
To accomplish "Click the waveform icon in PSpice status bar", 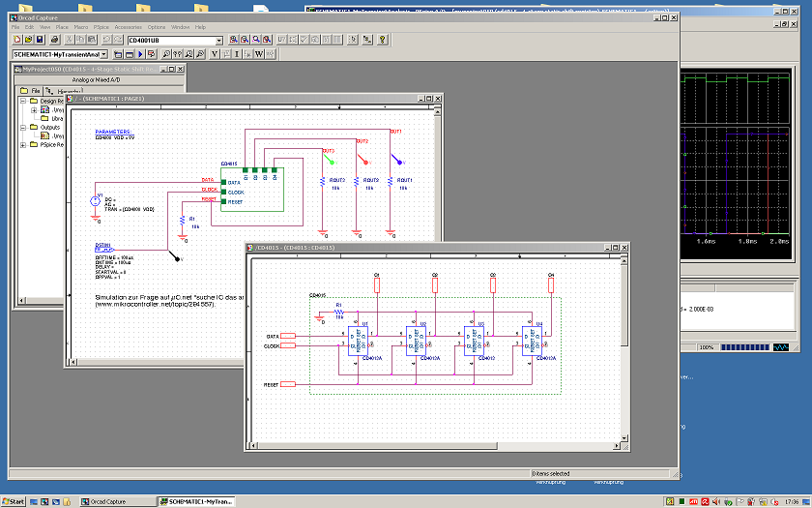I will pyautogui.click(x=781, y=347).
